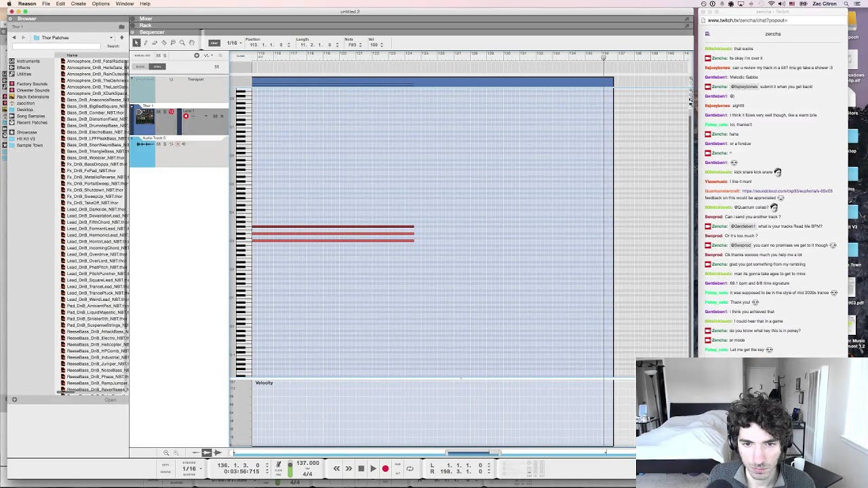Viewport: 868px width, 488px height.
Task: Toggle the metronome Click button
Action: pos(278,466)
